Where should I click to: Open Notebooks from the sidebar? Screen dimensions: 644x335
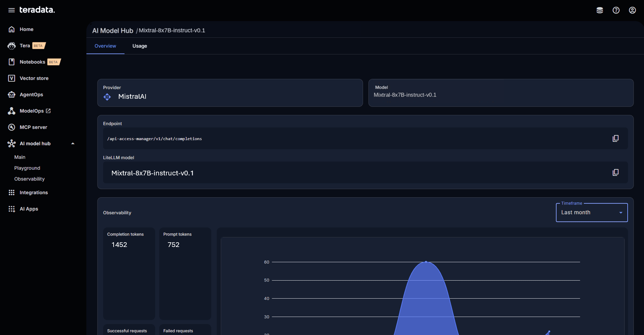point(32,62)
